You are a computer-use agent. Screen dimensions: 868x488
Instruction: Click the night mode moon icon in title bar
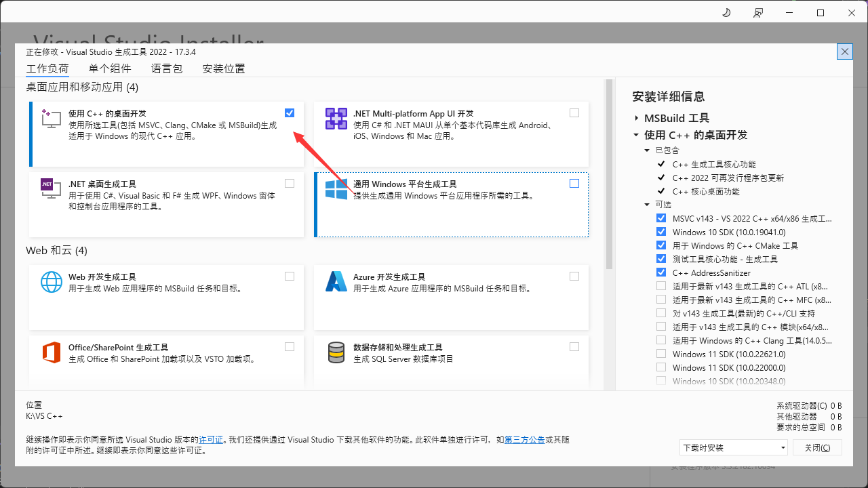pyautogui.click(x=726, y=13)
